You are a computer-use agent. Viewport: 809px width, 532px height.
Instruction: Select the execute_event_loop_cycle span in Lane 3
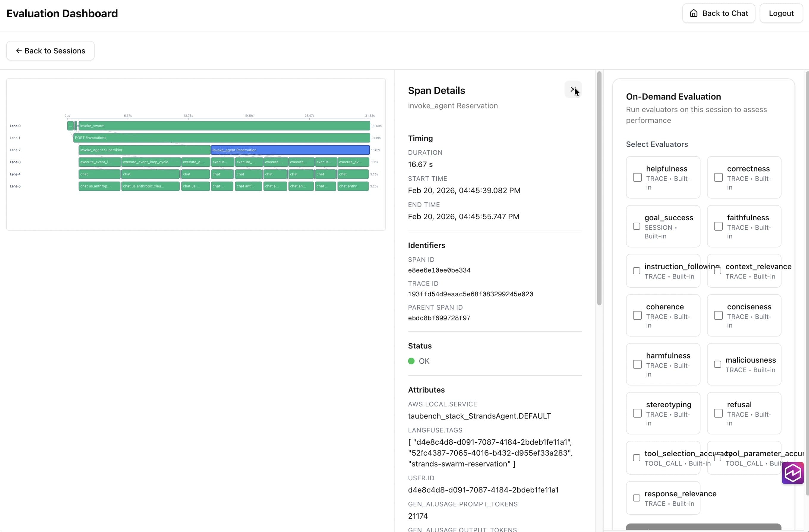(151, 162)
